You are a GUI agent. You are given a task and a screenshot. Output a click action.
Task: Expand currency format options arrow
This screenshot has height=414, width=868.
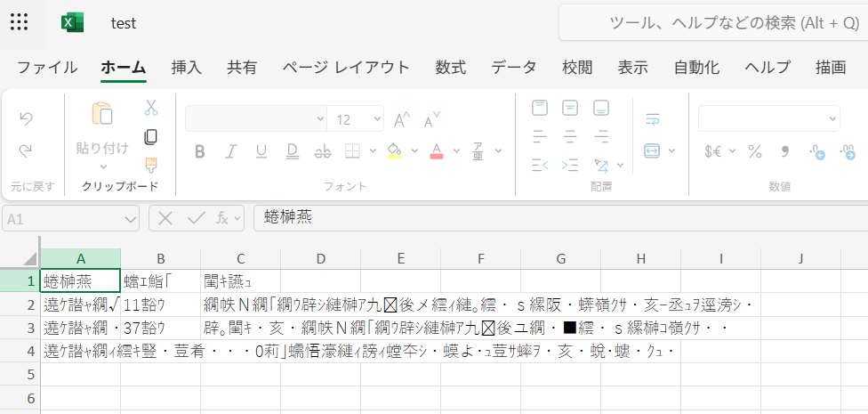pos(733,150)
